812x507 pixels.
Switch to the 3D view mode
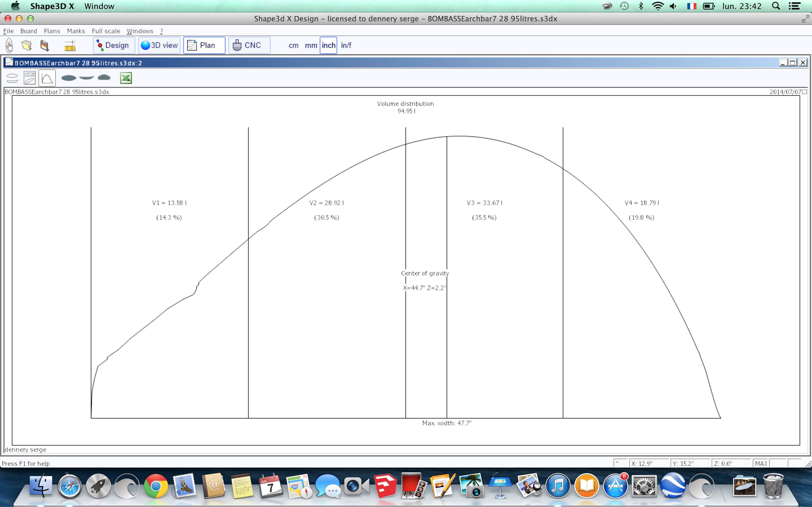tap(159, 45)
